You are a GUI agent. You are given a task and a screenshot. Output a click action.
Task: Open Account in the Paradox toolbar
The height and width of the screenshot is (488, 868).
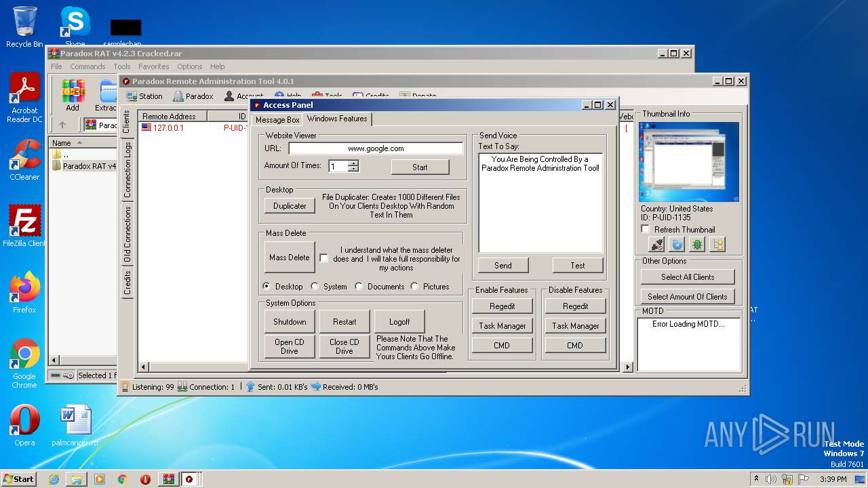243,96
